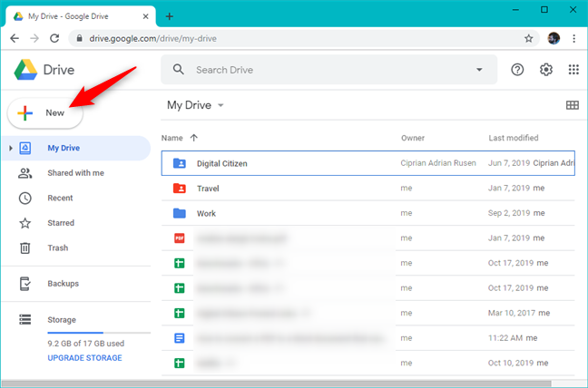Viewport: 588px width, 388px height.
Task: Click the PDF file icon
Action: pos(180,238)
